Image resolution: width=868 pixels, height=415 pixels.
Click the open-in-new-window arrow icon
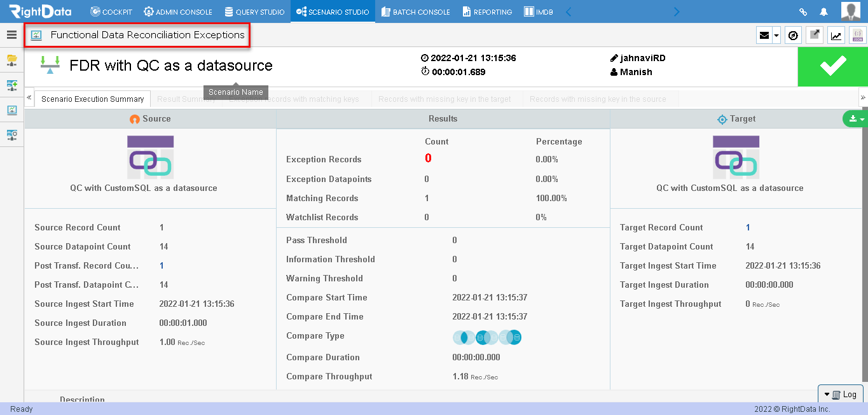pyautogui.click(x=815, y=35)
